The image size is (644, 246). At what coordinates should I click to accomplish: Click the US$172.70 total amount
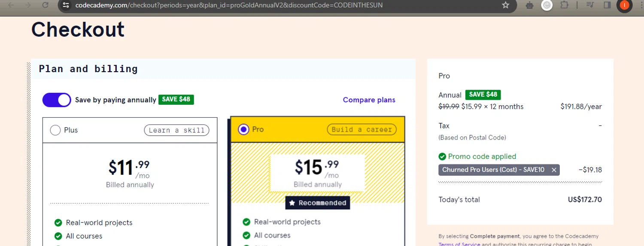[585, 199]
